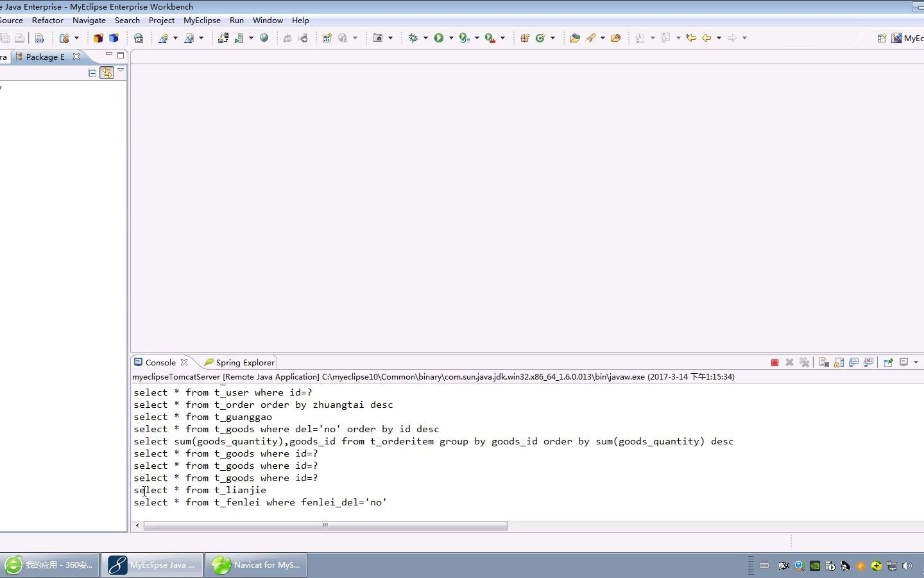This screenshot has width=924, height=578.
Task: Click Console scrollbar left arrow
Action: click(x=137, y=525)
